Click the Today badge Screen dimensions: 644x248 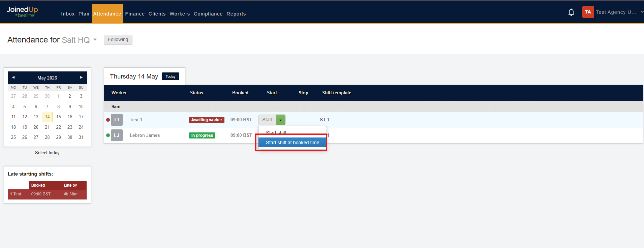pos(171,76)
